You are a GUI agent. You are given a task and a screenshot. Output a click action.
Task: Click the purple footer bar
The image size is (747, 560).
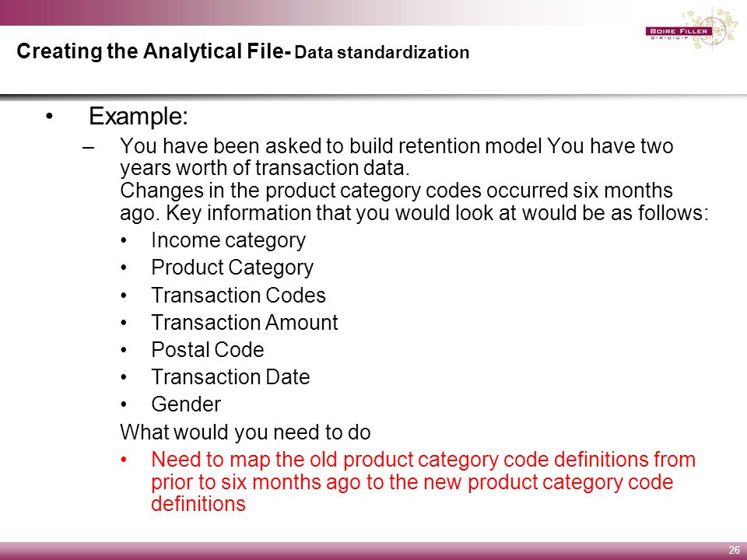(373, 551)
